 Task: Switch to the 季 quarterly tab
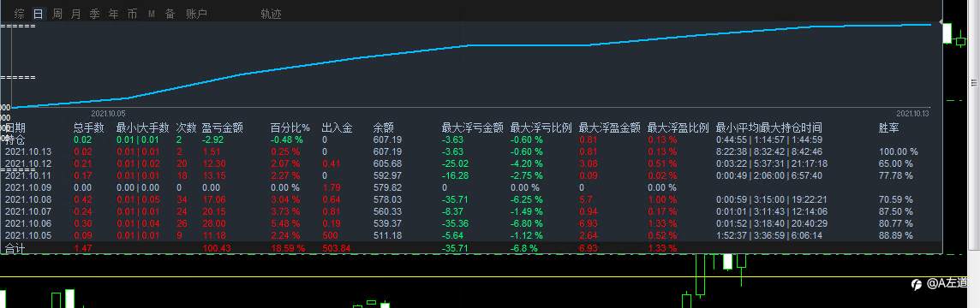[x=94, y=14]
